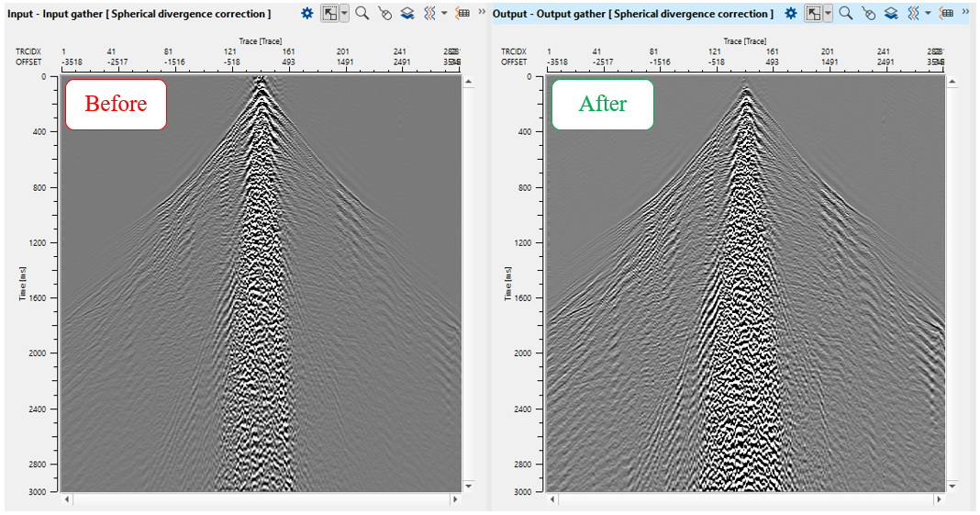The width and height of the screenshot is (980, 515).
Task: Click the wiggle trace display icon in Input panel
Action: click(x=429, y=14)
